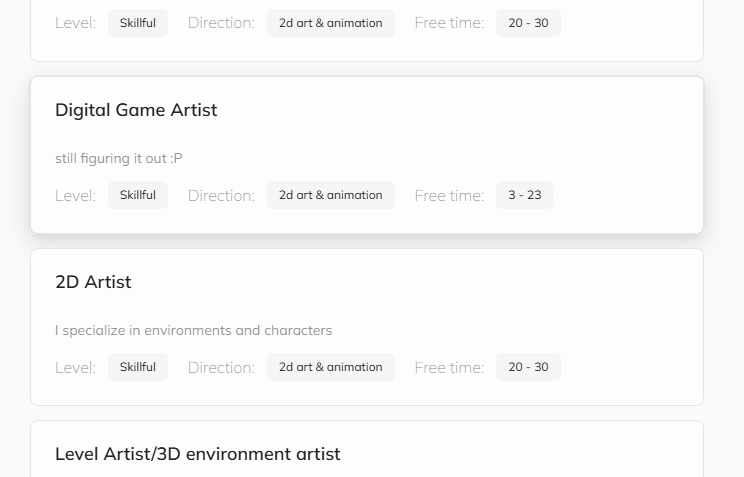
Task: Select 2d art & animation tag in topmost card
Action: pyautogui.click(x=330, y=23)
